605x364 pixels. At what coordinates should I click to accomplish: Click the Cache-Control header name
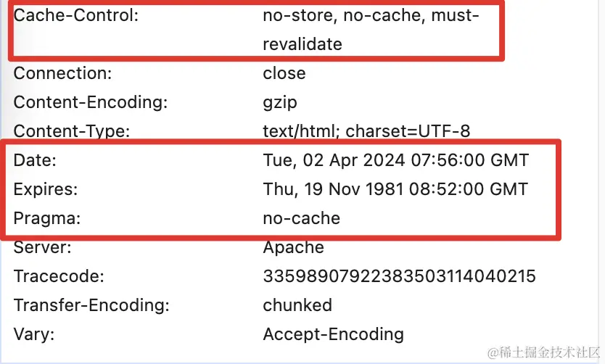[75, 15]
